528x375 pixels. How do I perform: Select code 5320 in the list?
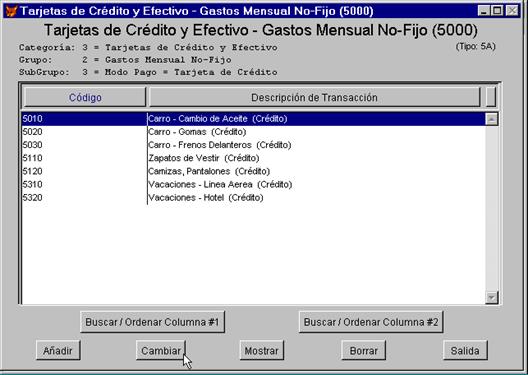pos(33,198)
